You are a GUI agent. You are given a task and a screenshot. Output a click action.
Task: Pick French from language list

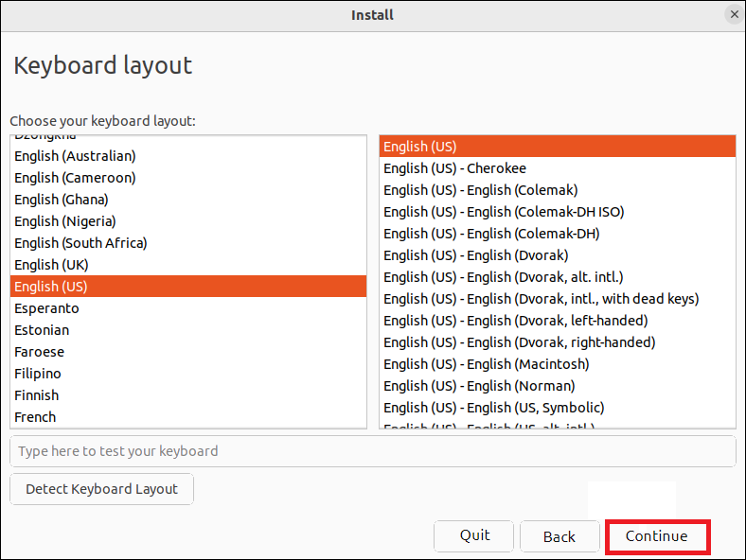click(x=35, y=417)
